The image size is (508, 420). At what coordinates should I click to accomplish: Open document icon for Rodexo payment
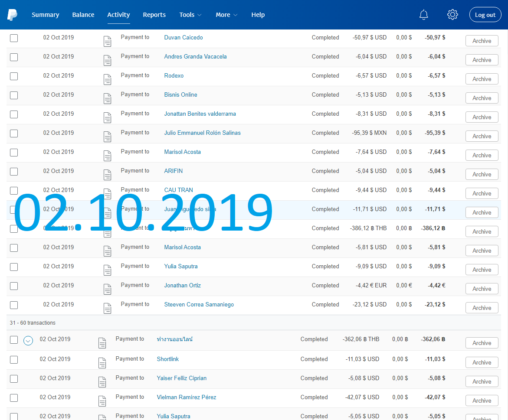coord(107,79)
